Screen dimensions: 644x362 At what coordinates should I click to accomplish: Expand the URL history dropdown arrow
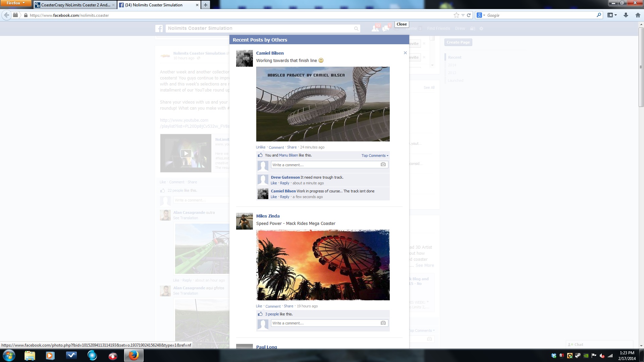463,15
